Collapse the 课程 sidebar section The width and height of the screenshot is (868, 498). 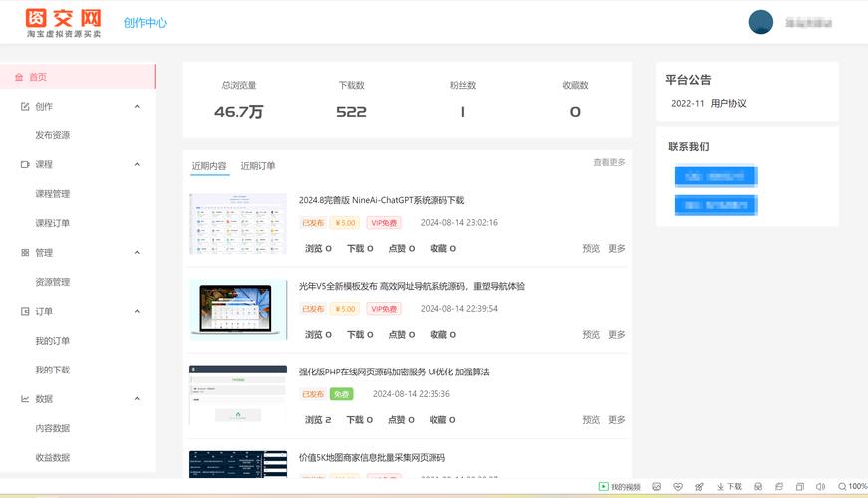137,165
